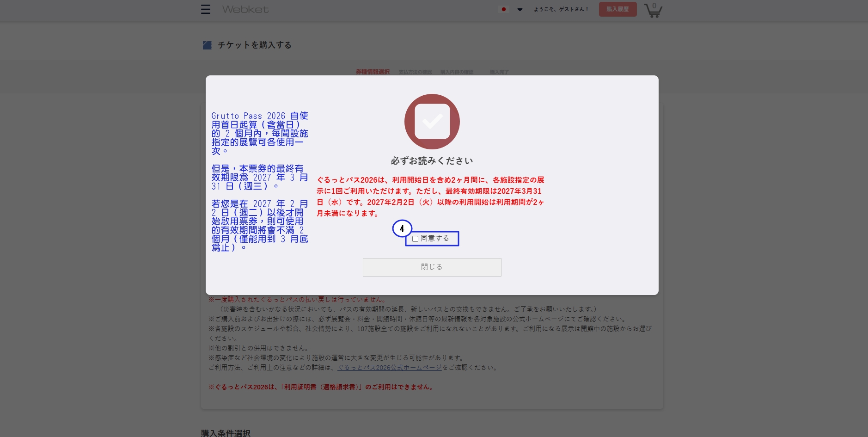
Task: Click the red notice starting ぐるっとパス2026は、利用開始日
Action: point(431,197)
